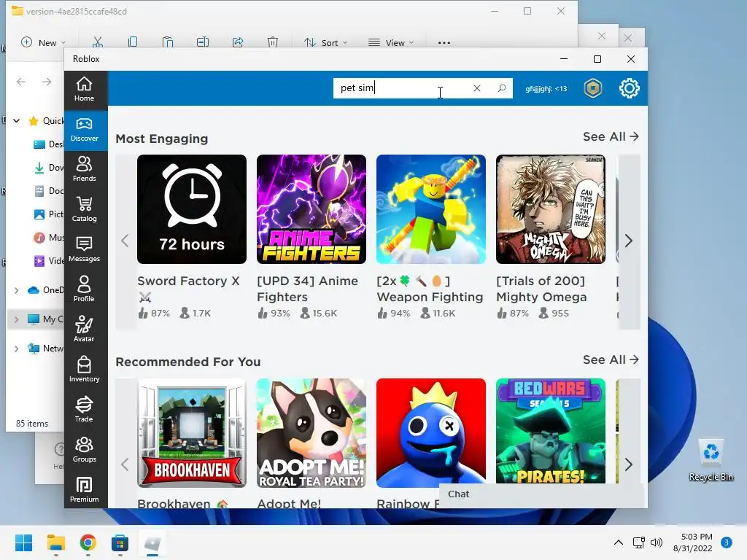The height and width of the screenshot is (560, 747).
Task: Clear the search box text
Action: click(x=477, y=88)
